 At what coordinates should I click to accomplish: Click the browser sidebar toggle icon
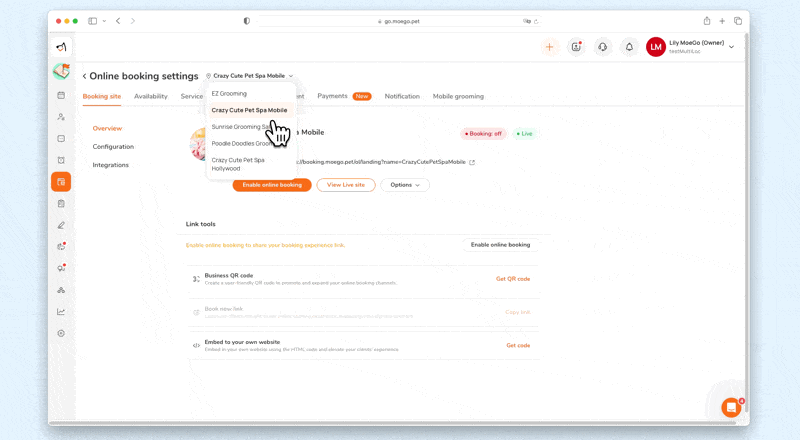[92, 21]
